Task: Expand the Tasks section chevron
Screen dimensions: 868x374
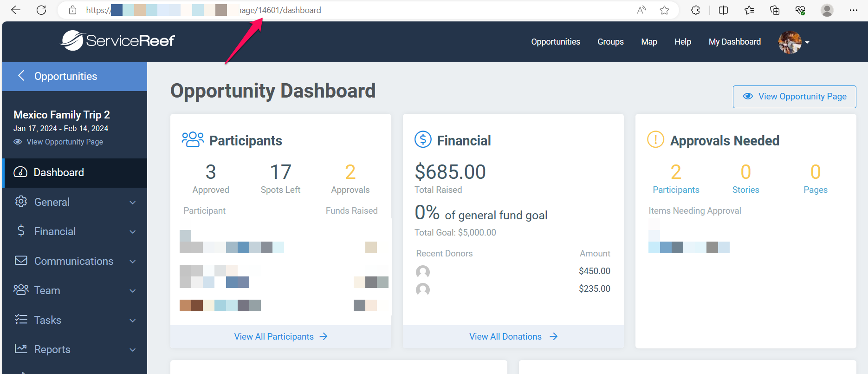Action: pyautogui.click(x=133, y=321)
